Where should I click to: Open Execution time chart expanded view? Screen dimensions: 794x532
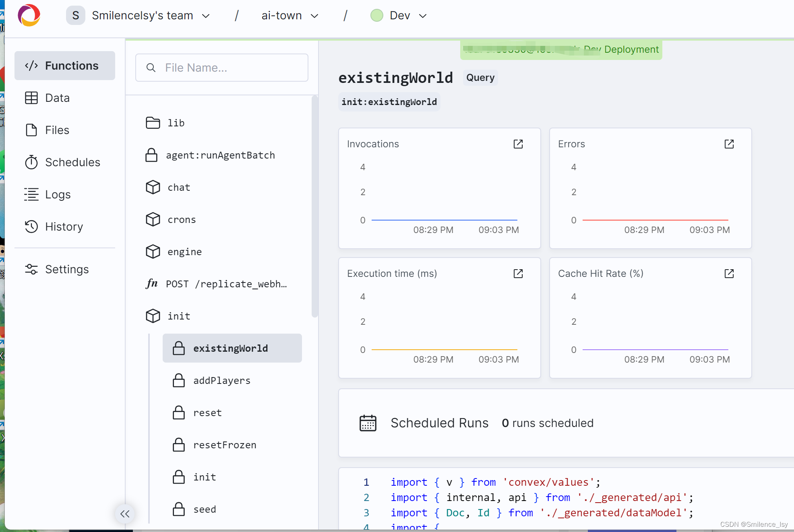[x=518, y=274]
